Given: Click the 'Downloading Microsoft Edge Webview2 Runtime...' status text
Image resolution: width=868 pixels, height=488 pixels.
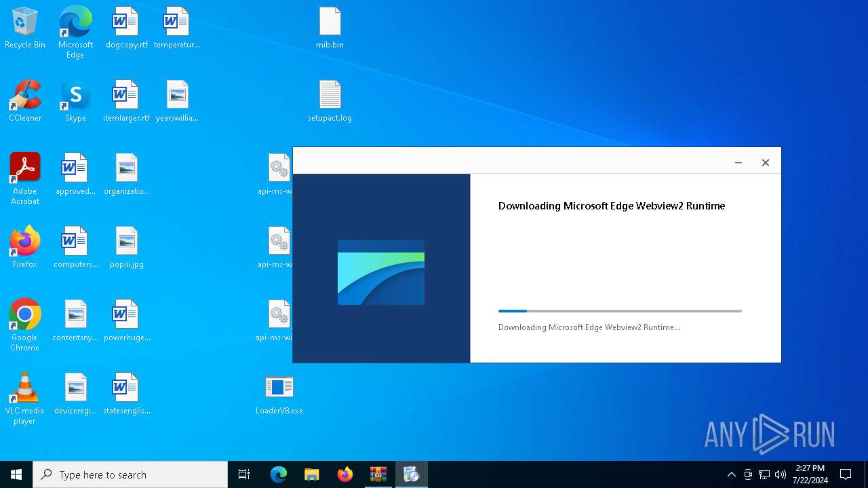Looking at the screenshot, I should [589, 327].
